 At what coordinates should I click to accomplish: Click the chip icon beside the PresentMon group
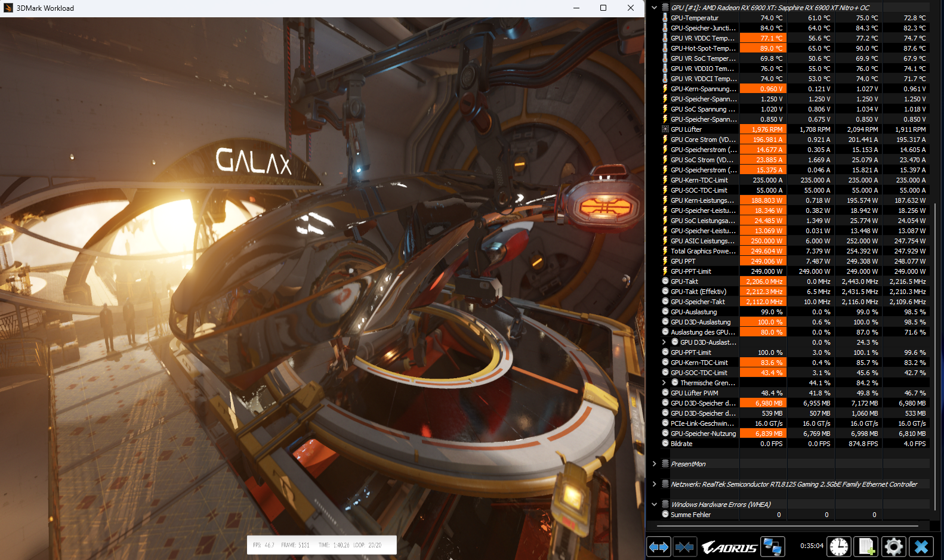[x=665, y=464]
